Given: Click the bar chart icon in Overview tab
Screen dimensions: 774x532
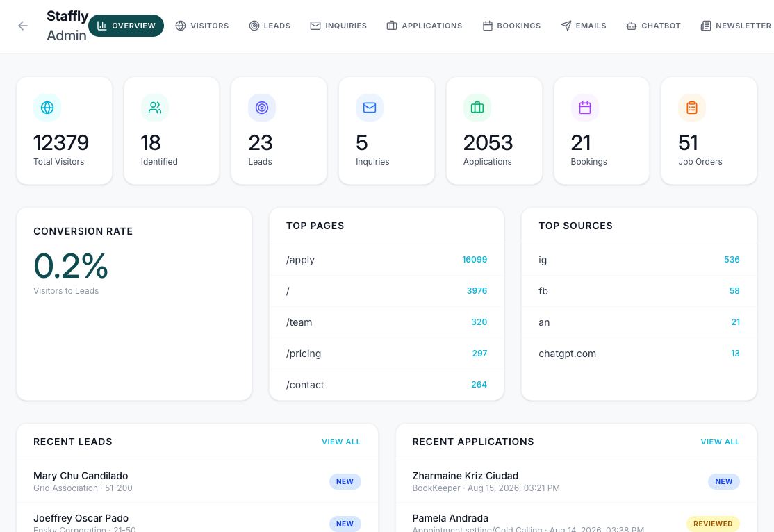Looking at the screenshot, I should click(x=101, y=26).
